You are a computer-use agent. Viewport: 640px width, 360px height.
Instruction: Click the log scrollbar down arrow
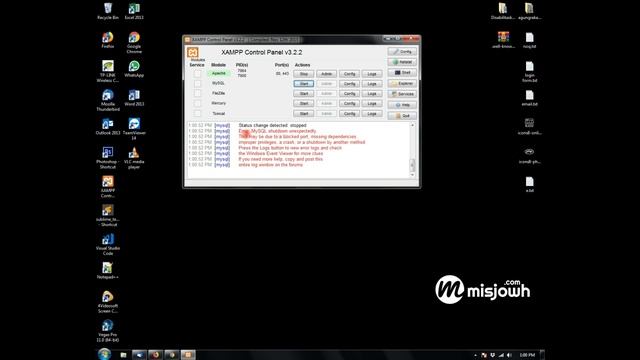[412, 175]
